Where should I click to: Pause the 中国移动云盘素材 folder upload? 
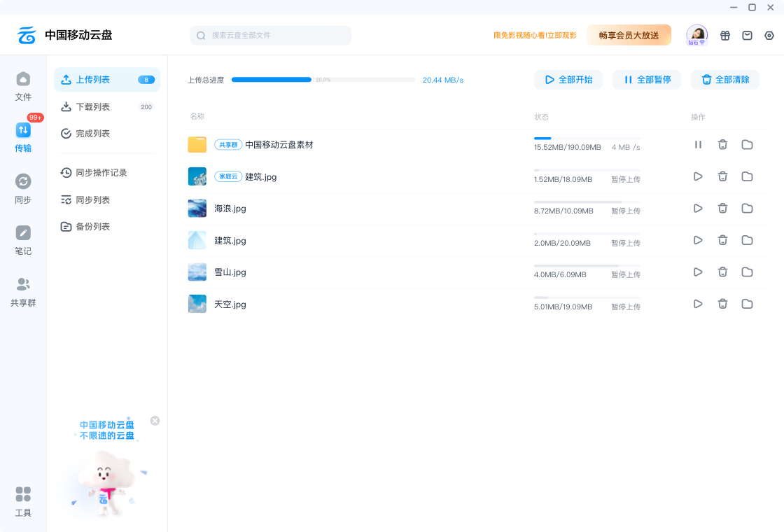click(x=698, y=145)
